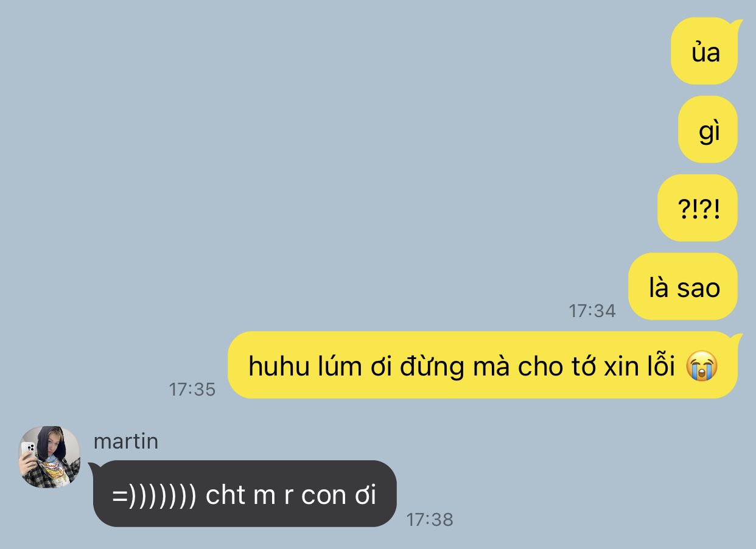Image resolution: width=756 pixels, height=549 pixels.
Task: Click the text 'cht m r' in the dark bubble
Action: (x=250, y=495)
